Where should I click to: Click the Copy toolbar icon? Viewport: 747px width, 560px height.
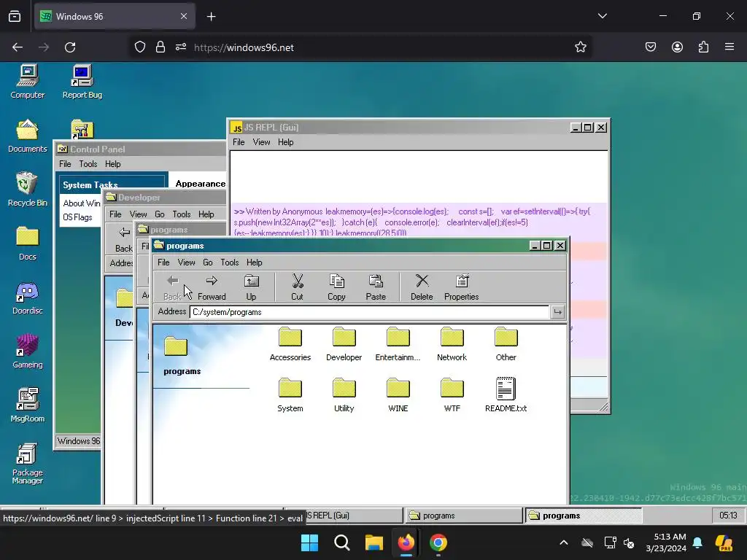(336, 287)
